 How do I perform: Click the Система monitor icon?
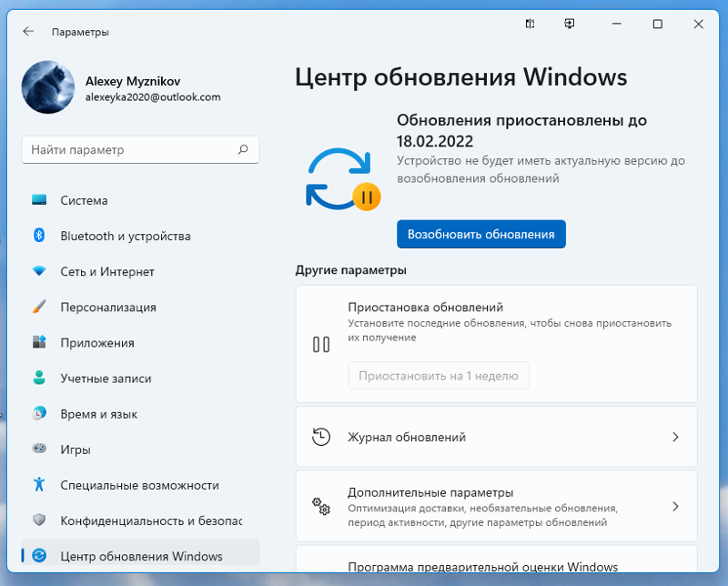[39, 200]
